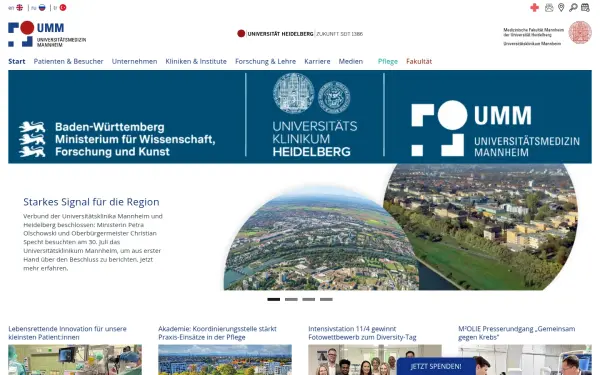Click the Universität Heidelberg logo in the header

click(x=300, y=34)
